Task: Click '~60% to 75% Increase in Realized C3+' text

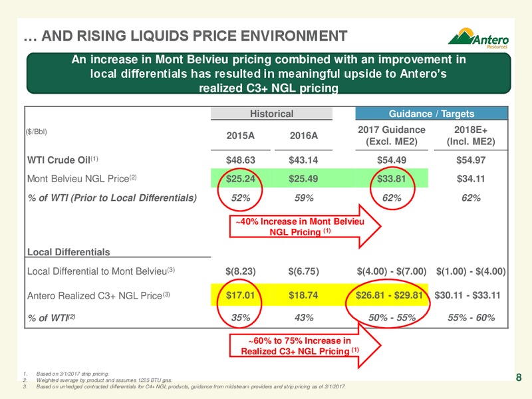Action: coord(300,346)
